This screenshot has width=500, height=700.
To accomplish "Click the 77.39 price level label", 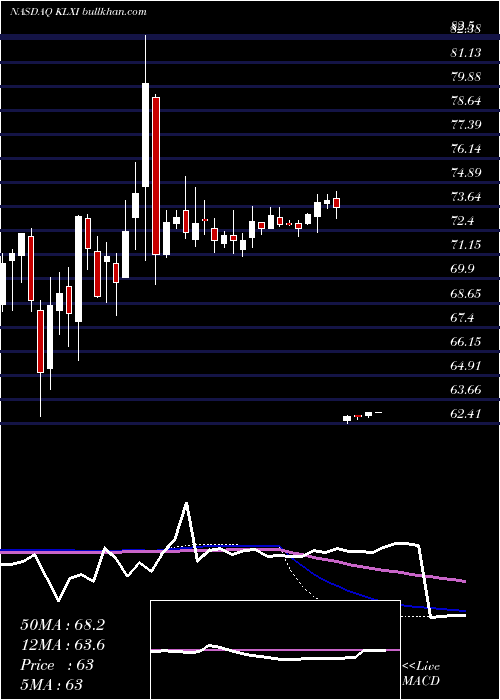I will [x=466, y=125].
